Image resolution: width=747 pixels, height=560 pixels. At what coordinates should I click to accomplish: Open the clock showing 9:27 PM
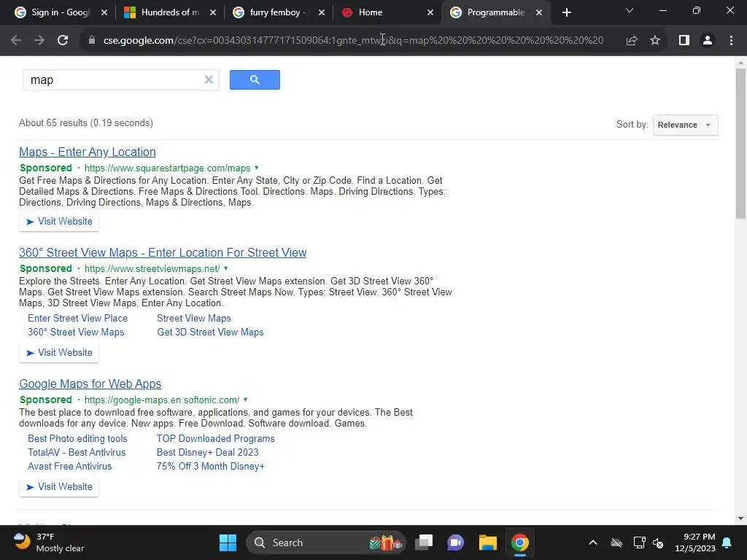695,542
